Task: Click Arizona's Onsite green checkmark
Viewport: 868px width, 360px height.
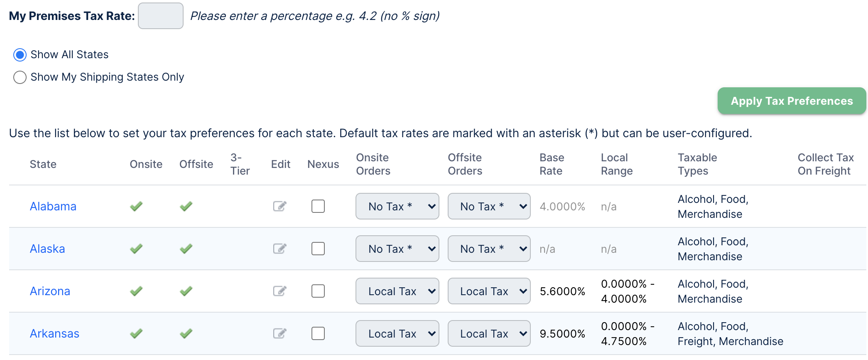Action: (x=136, y=291)
